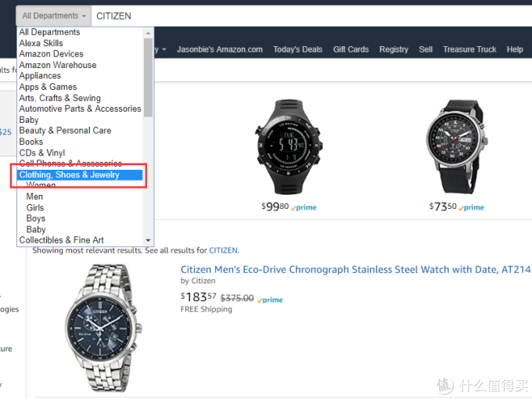Screen dimensions: 532x399
Task: Open the Citizen Eco-Drive Chronograph product title
Action: coord(356,269)
